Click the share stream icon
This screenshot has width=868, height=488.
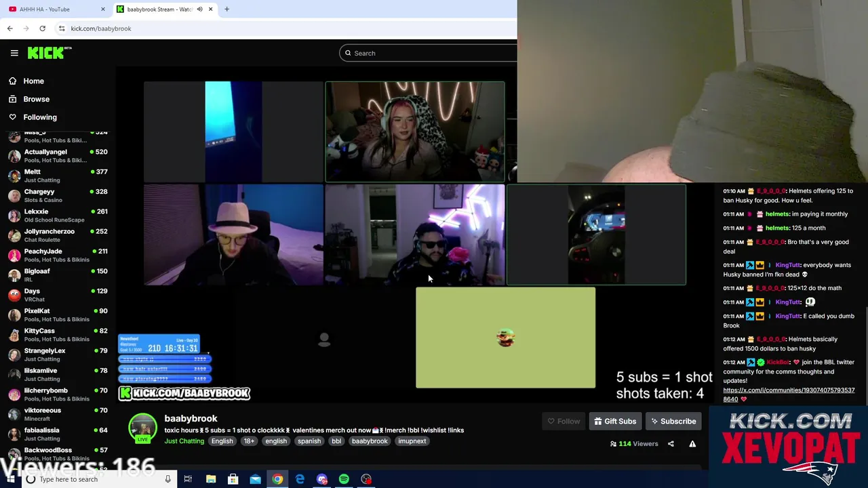click(671, 444)
